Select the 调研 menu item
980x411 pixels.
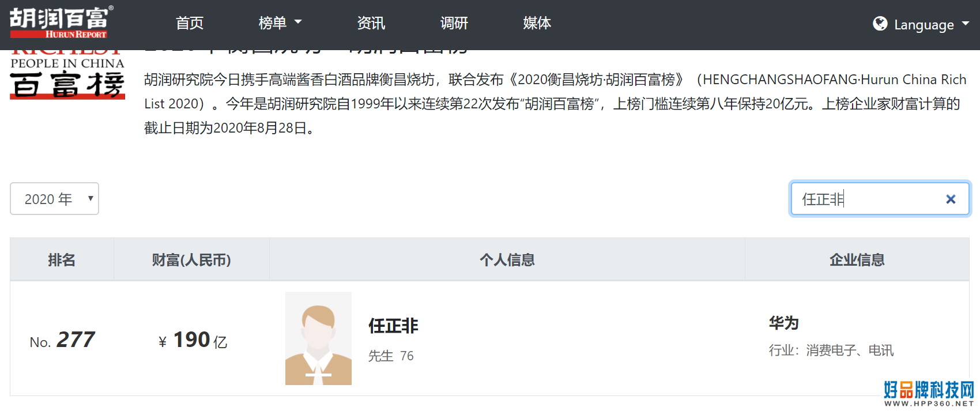tap(454, 23)
